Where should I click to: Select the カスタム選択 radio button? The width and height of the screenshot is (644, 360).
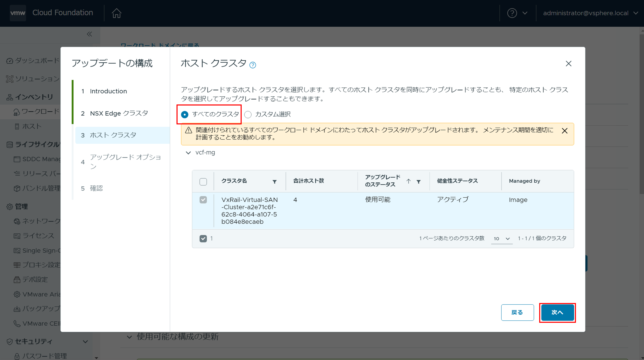[x=248, y=115]
